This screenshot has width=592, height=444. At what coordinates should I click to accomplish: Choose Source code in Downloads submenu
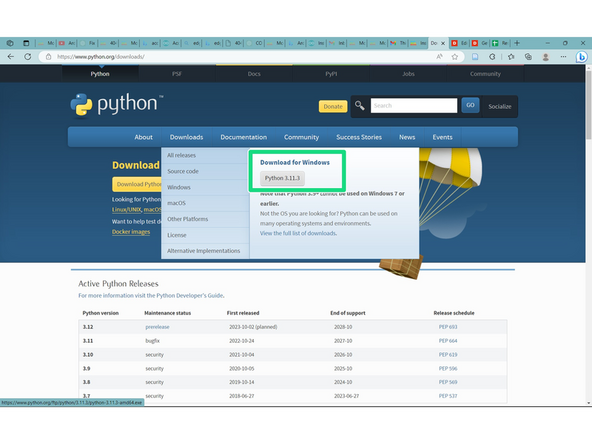click(x=205, y=171)
